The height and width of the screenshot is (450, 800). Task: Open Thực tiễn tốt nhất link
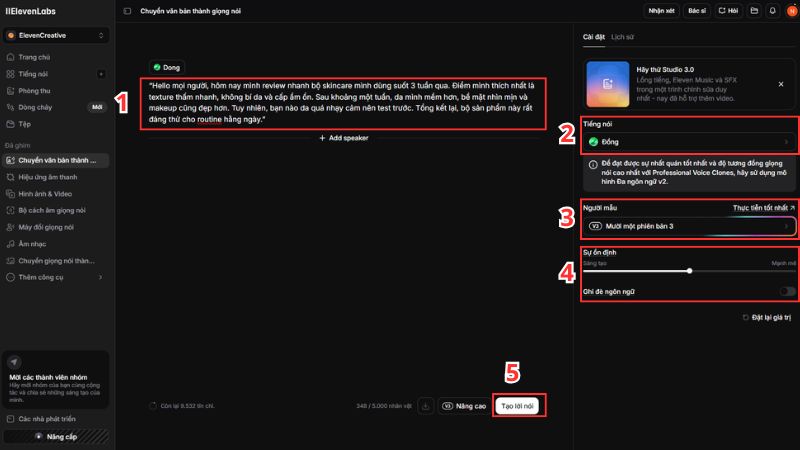(763, 208)
